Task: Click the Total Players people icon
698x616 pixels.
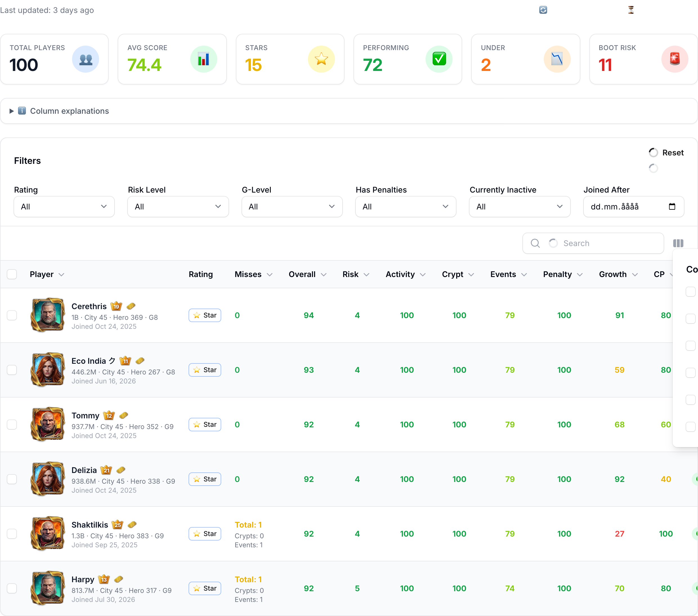Action: [x=85, y=59]
